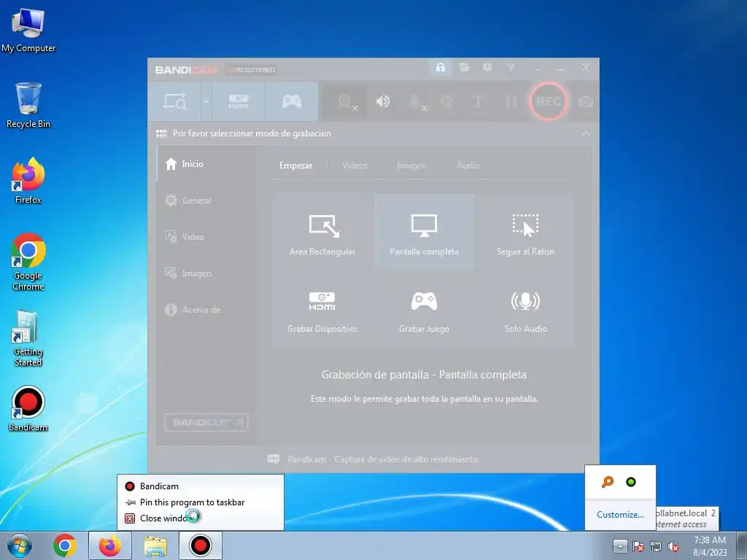This screenshot has width=747, height=560.
Task: Select the game recording mode gamepad in toolbar
Action: tap(292, 101)
